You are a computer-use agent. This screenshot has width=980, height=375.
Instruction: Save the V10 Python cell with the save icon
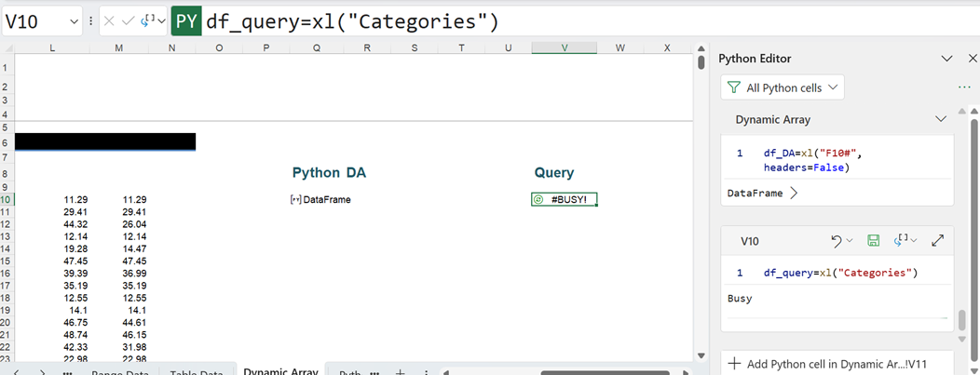[874, 241]
